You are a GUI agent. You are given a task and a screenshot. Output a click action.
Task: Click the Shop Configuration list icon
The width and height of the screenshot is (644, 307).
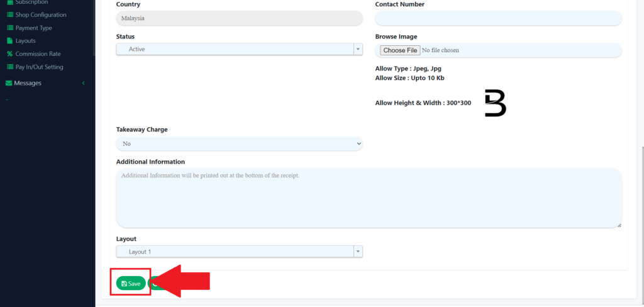tap(9, 15)
